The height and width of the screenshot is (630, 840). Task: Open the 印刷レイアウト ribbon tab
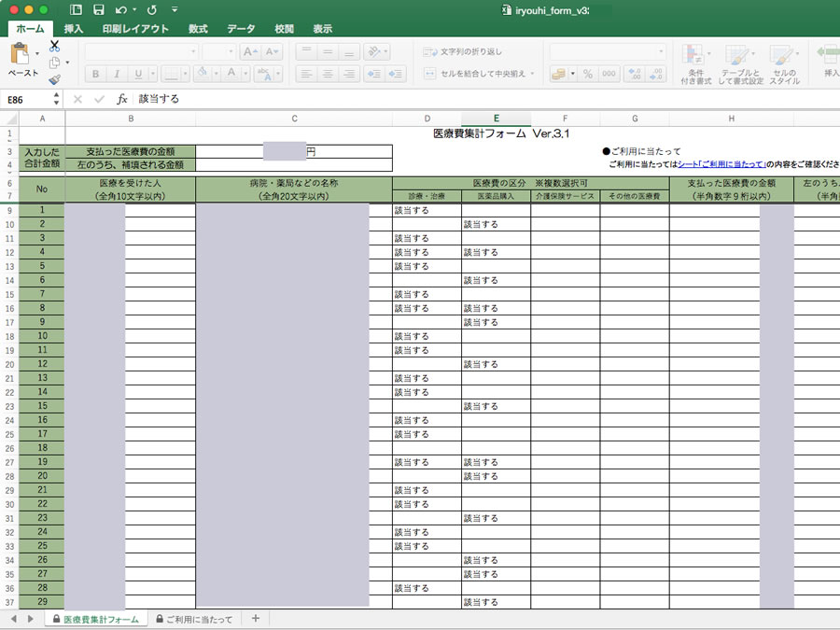[x=135, y=29]
